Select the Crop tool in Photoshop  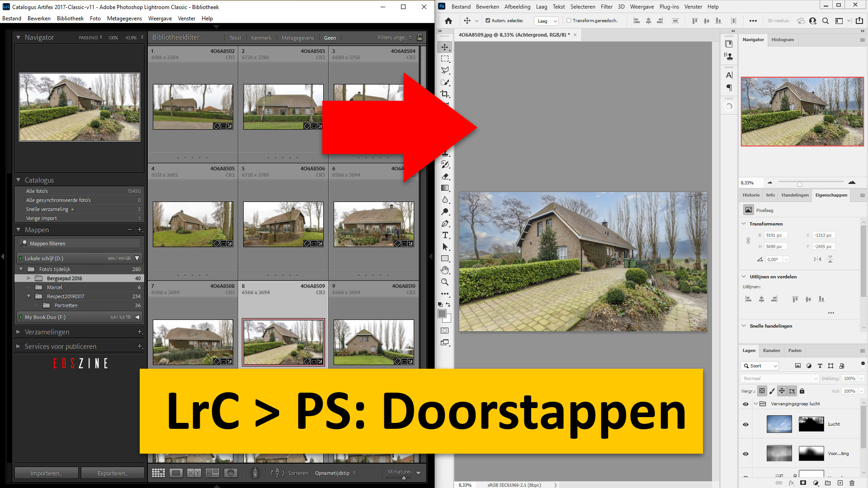(x=445, y=94)
